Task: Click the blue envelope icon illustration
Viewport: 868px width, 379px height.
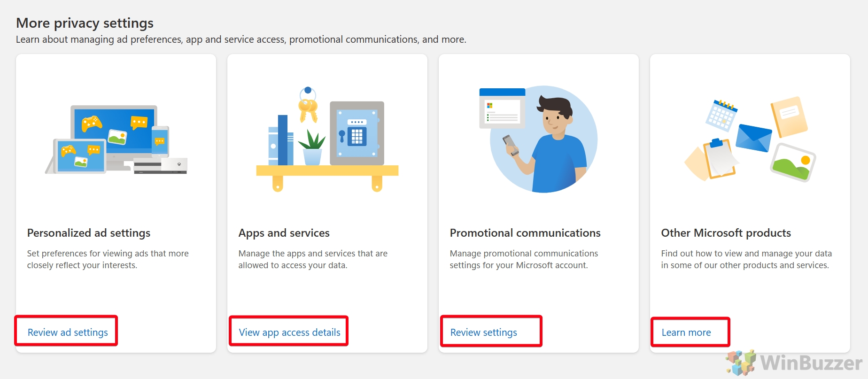Action: pyautogui.click(x=753, y=138)
